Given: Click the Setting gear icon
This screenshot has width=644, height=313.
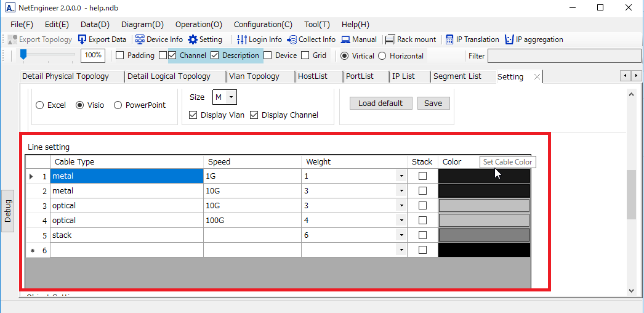Looking at the screenshot, I should 193,39.
